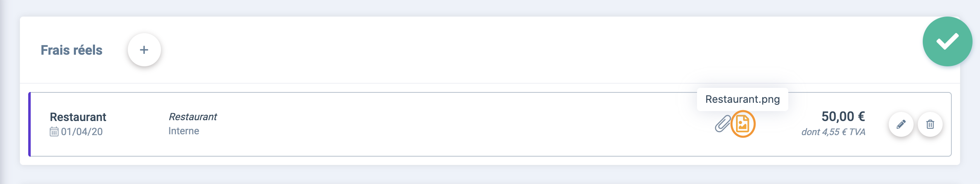Click the Restaurant.png tooltip label
980x184 pixels.
point(742,99)
